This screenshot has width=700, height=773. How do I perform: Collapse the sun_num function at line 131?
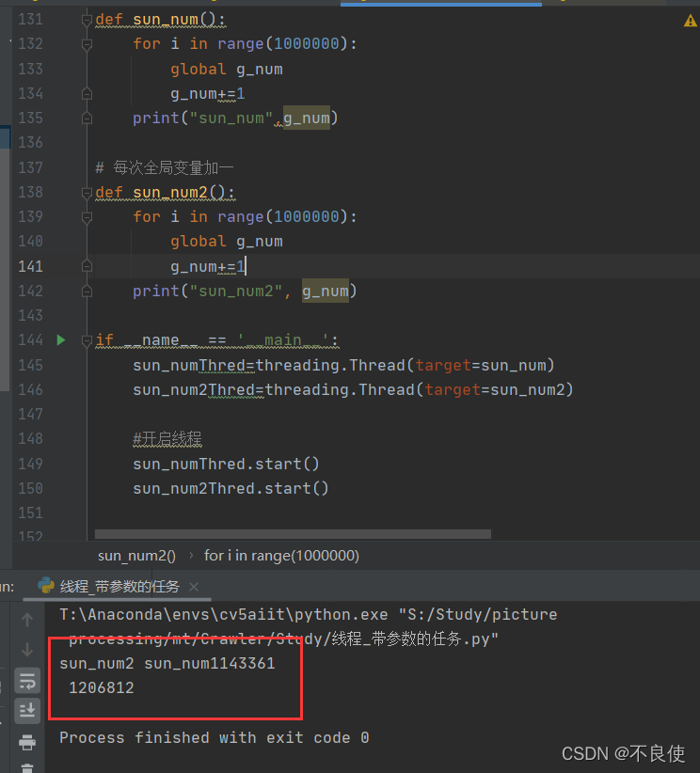click(87, 20)
